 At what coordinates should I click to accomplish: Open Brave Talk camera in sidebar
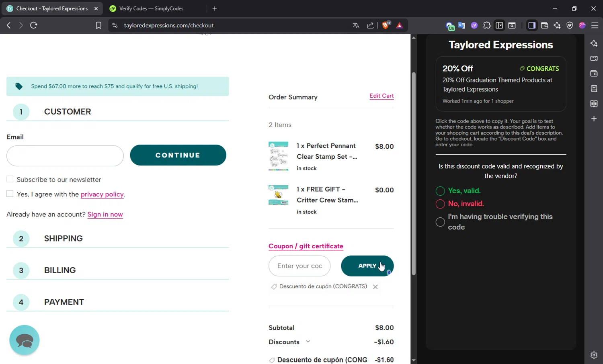(x=594, y=58)
